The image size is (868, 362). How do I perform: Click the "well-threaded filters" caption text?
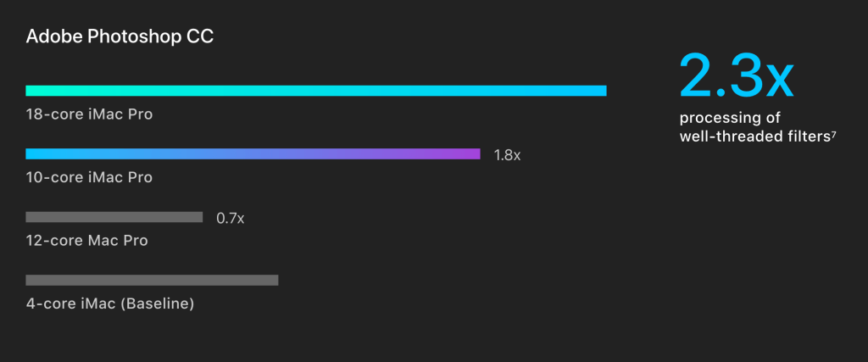754,136
